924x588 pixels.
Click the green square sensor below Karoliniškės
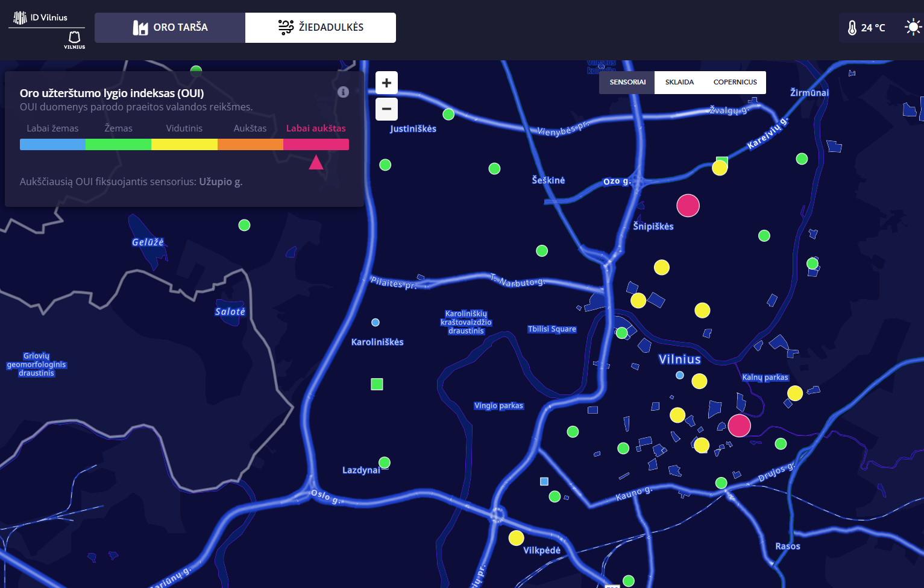[x=377, y=384]
